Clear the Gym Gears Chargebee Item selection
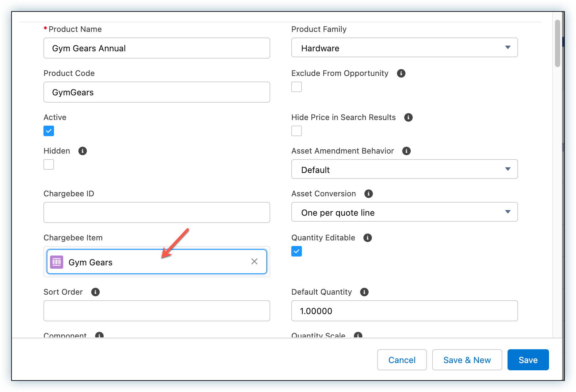 (x=254, y=261)
